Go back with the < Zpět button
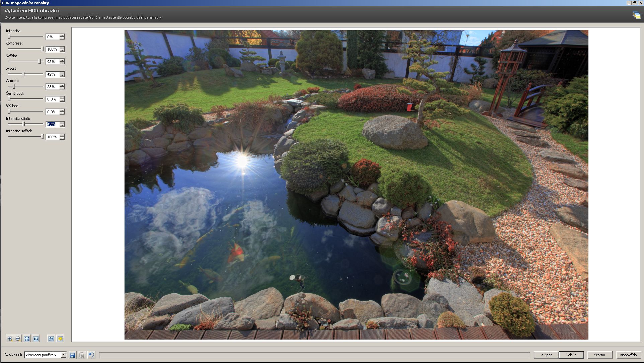Viewport: 644px width, 363px height. [546, 355]
